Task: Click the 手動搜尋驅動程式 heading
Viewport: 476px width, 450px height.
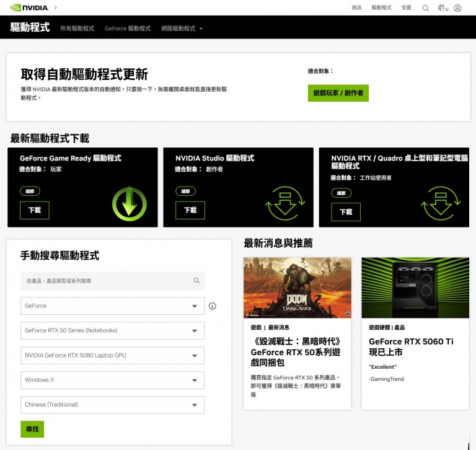Action: pyautogui.click(x=59, y=255)
